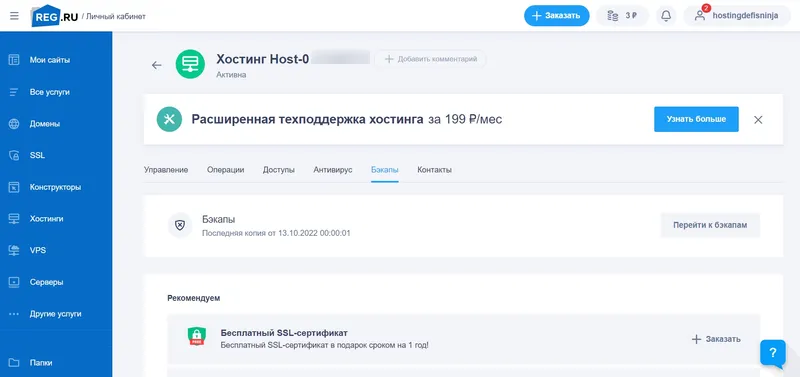Click the REG.RU logo
This screenshot has height=377, width=800.
55,16
